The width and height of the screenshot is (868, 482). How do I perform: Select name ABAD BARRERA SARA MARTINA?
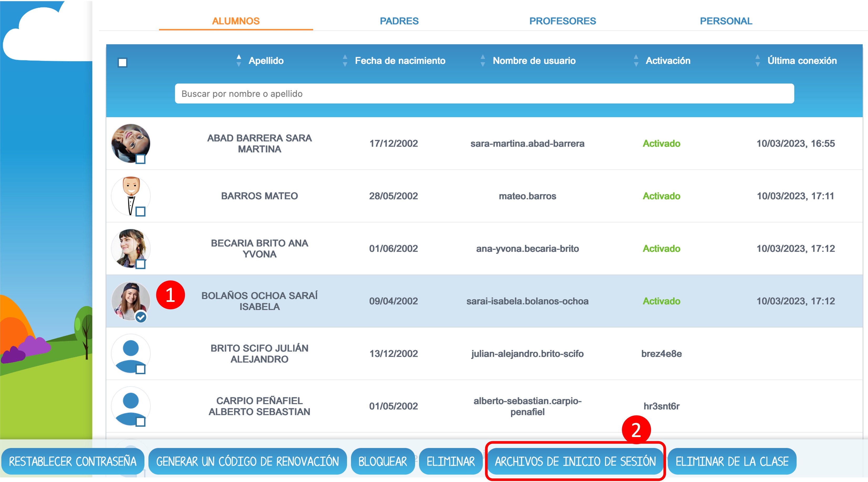pos(260,143)
